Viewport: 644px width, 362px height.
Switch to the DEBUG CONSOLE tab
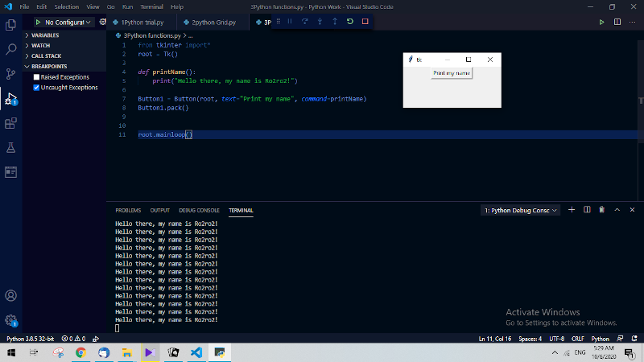pyautogui.click(x=199, y=210)
